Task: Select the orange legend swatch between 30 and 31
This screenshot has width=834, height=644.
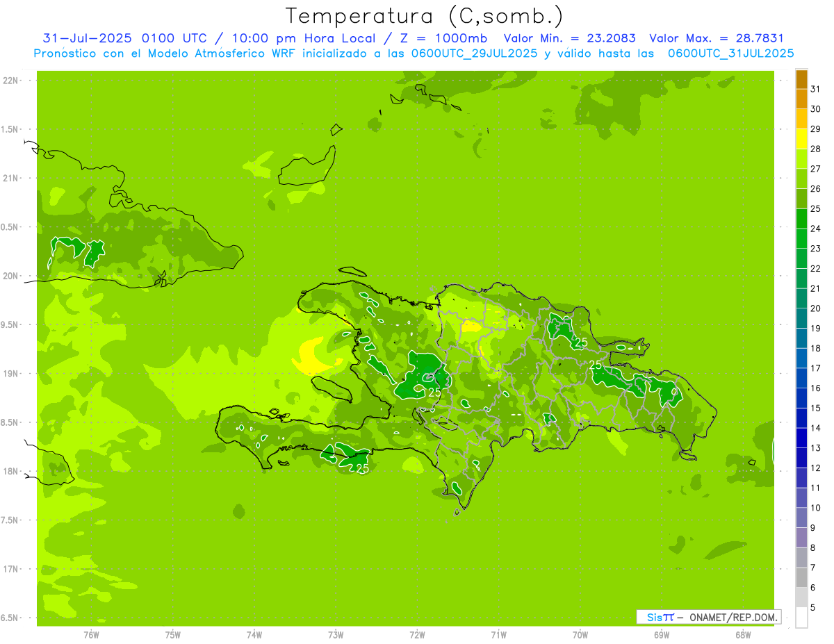Action: click(801, 99)
